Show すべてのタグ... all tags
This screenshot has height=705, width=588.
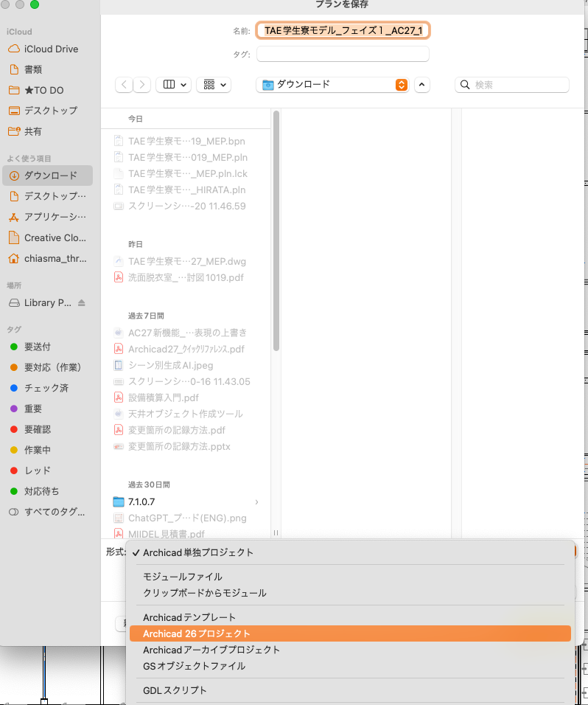click(x=47, y=512)
